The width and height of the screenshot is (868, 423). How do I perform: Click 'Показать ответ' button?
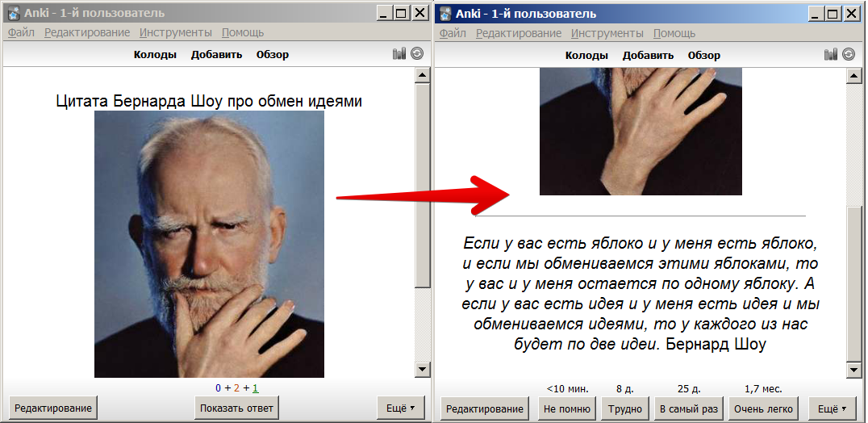coord(236,408)
